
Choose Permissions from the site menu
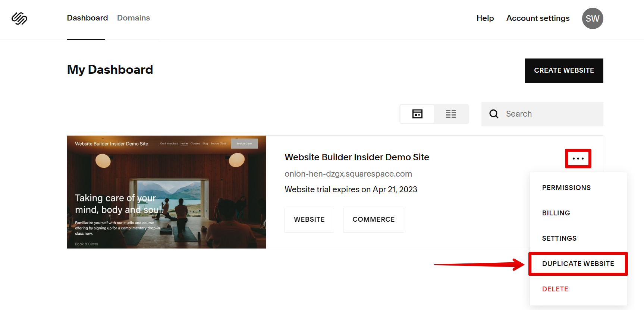566,188
